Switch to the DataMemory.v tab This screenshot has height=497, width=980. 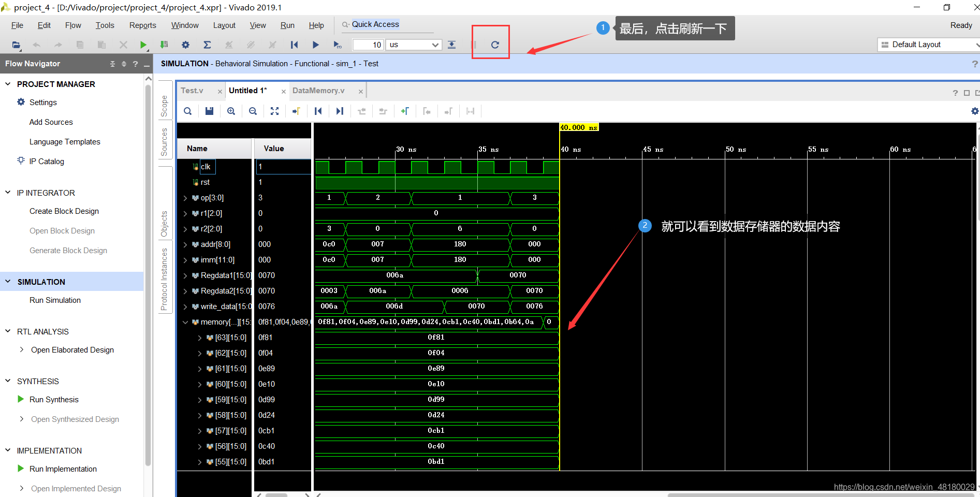318,91
